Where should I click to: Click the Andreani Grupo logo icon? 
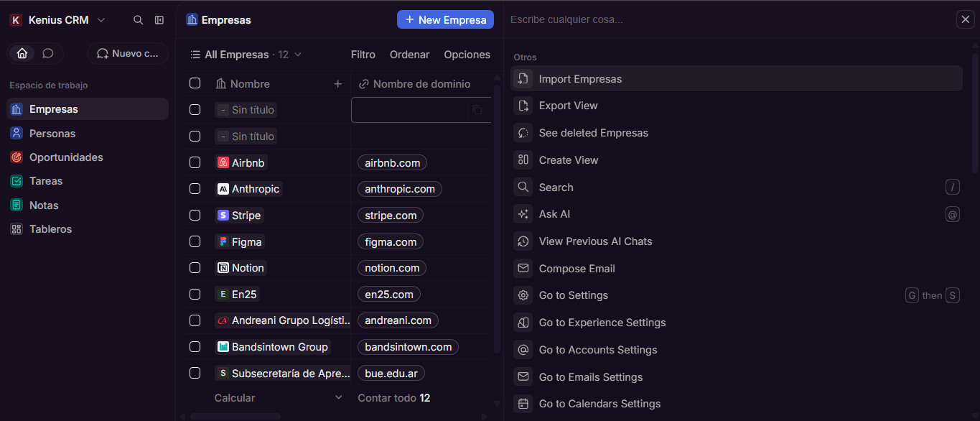223,320
